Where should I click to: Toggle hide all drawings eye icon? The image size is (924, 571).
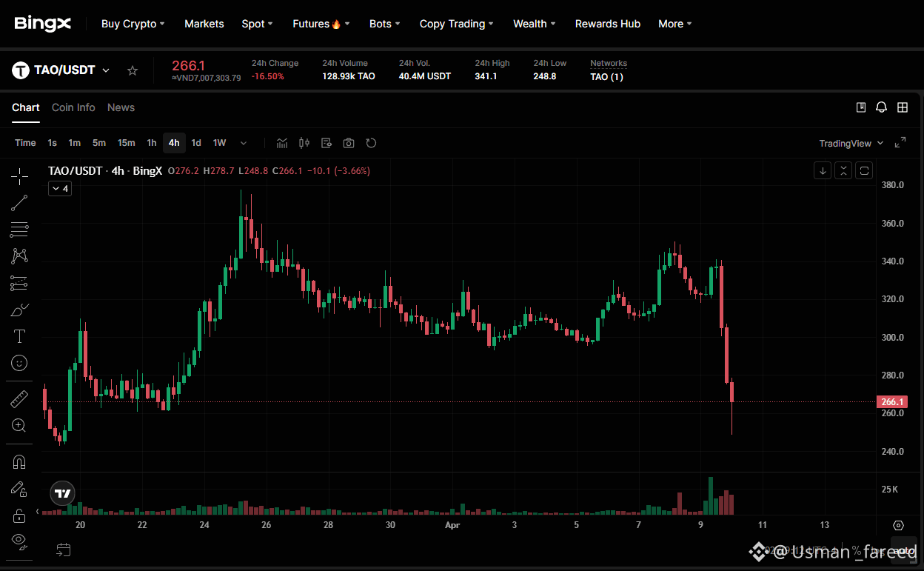(19, 541)
